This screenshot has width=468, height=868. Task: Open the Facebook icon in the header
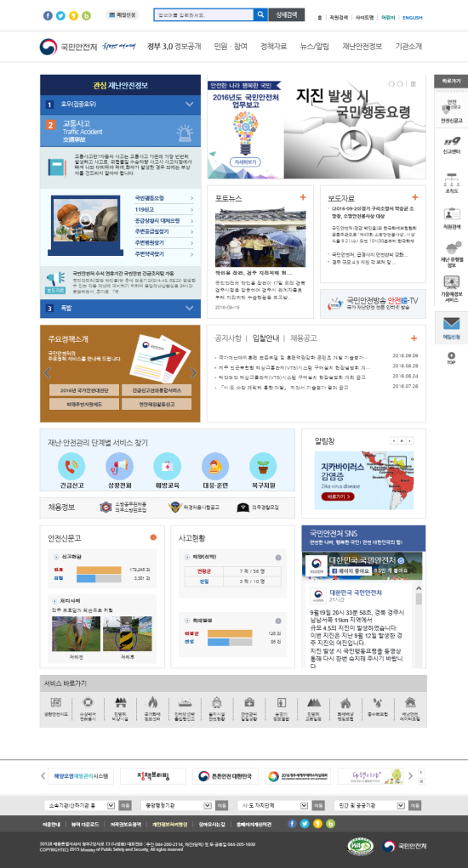pos(49,15)
